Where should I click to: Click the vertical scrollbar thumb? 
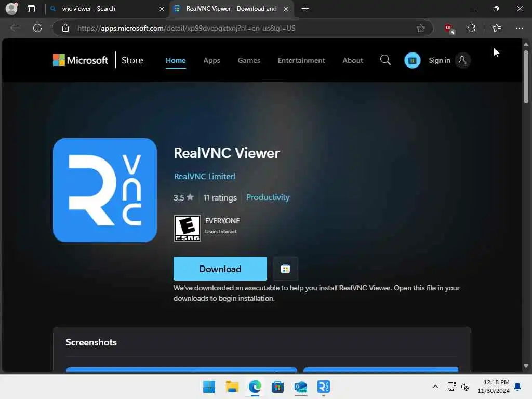pos(526,77)
